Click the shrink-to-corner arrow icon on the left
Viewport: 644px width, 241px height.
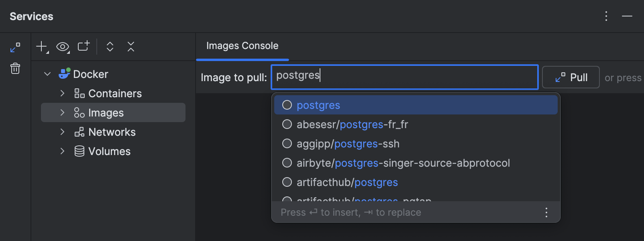tap(15, 47)
